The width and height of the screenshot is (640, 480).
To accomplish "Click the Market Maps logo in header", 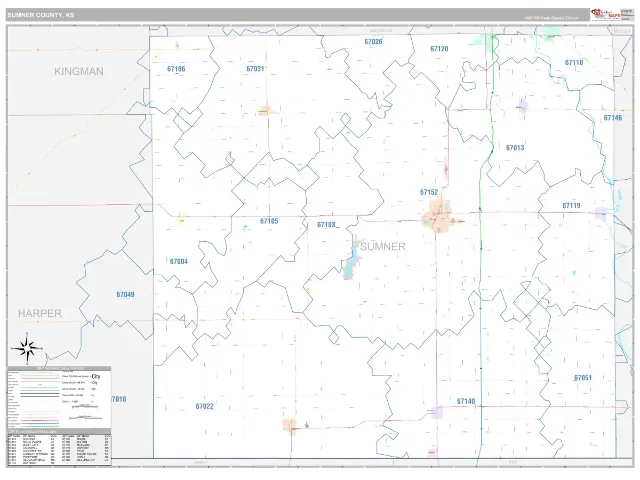I will [606, 14].
